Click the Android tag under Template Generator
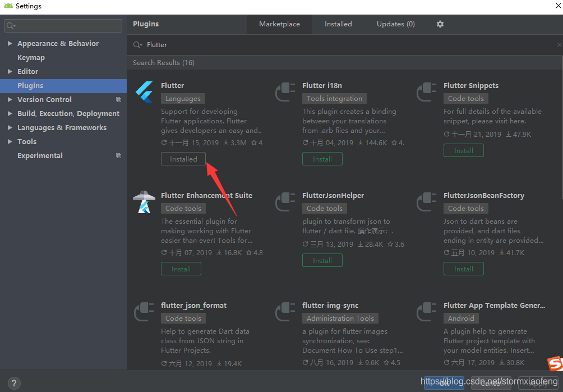The width and height of the screenshot is (563, 392). click(461, 319)
